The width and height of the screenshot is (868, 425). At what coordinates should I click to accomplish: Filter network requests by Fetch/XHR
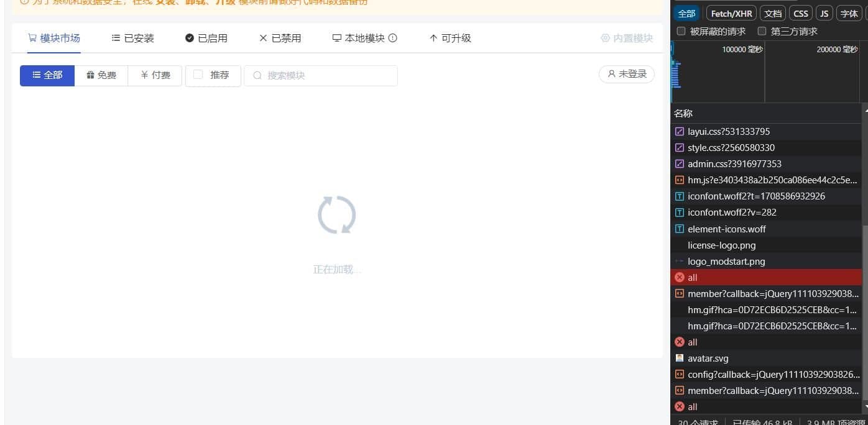(x=731, y=14)
